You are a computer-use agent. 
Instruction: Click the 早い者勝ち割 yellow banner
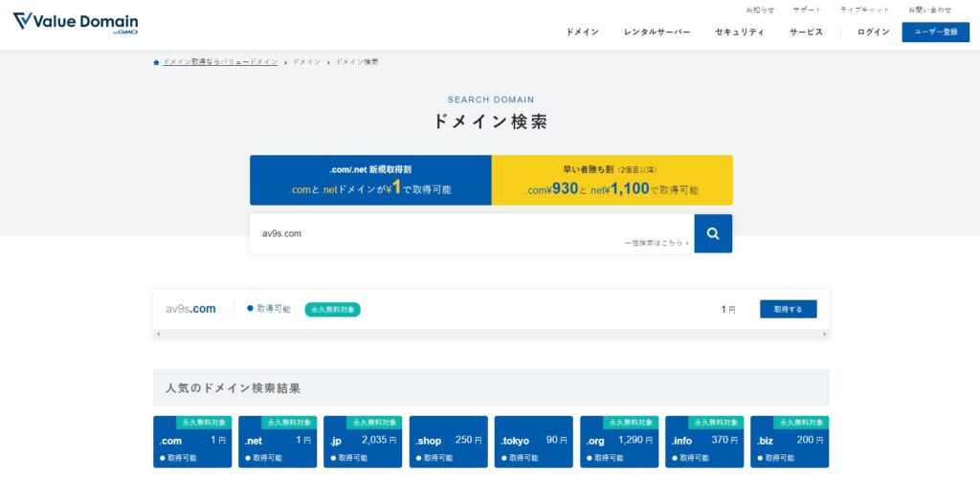(x=612, y=180)
